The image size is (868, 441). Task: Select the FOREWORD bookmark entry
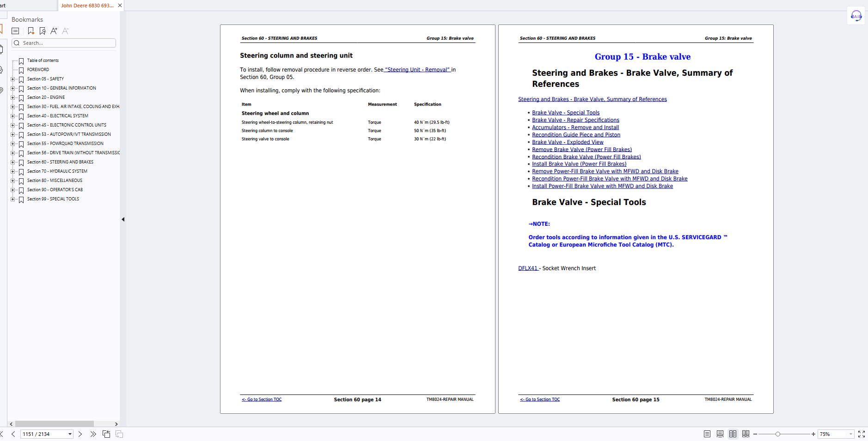pyautogui.click(x=38, y=70)
